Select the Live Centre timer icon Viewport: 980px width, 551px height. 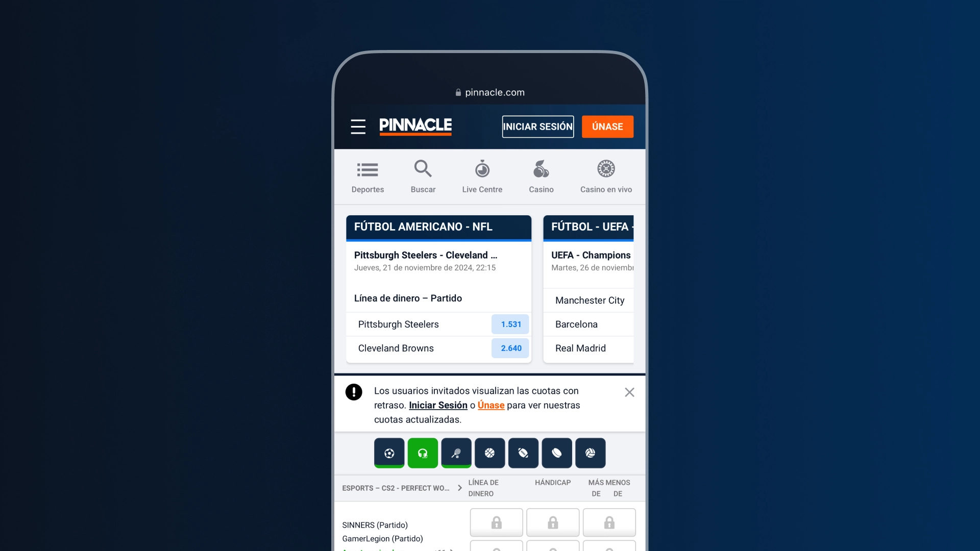[x=482, y=169]
